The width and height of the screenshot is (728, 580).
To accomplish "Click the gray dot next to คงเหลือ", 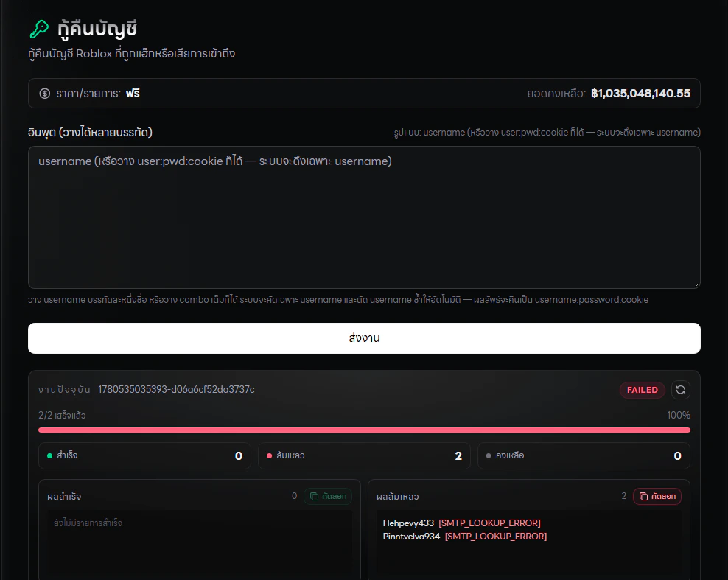I will pyautogui.click(x=489, y=455).
